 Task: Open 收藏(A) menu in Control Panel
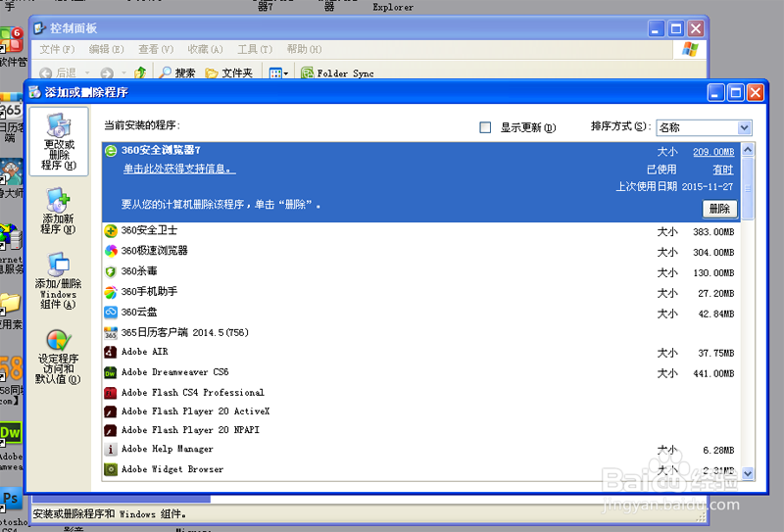(x=205, y=49)
